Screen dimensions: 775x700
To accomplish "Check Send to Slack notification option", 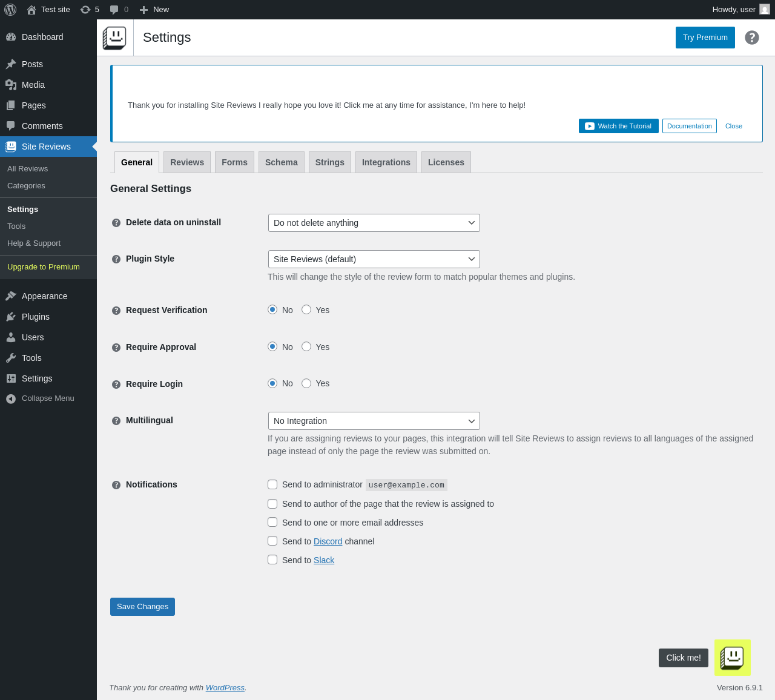I will click(x=272, y=560).
